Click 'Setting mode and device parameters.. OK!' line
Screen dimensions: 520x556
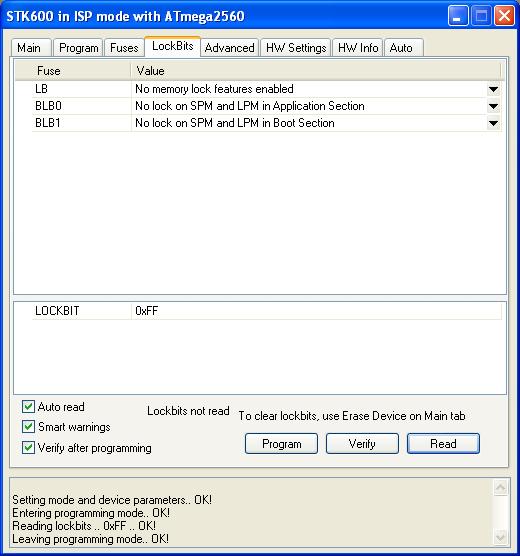point(112,500)
